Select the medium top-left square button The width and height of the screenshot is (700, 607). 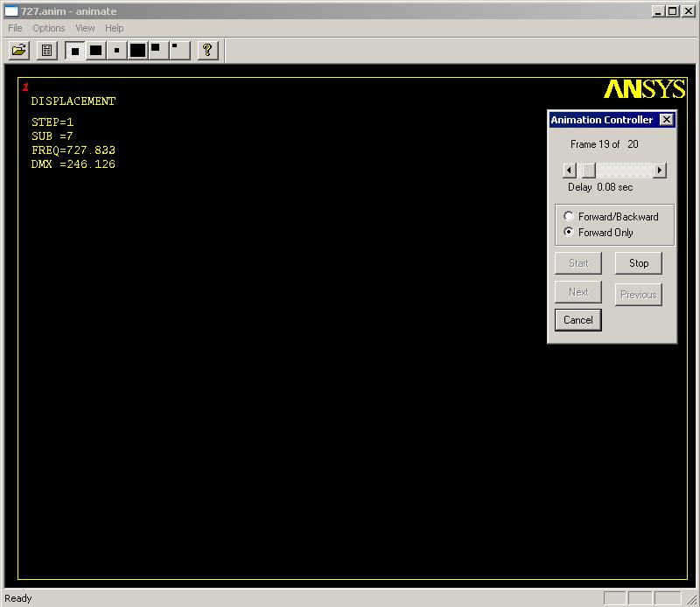[158, 51]
